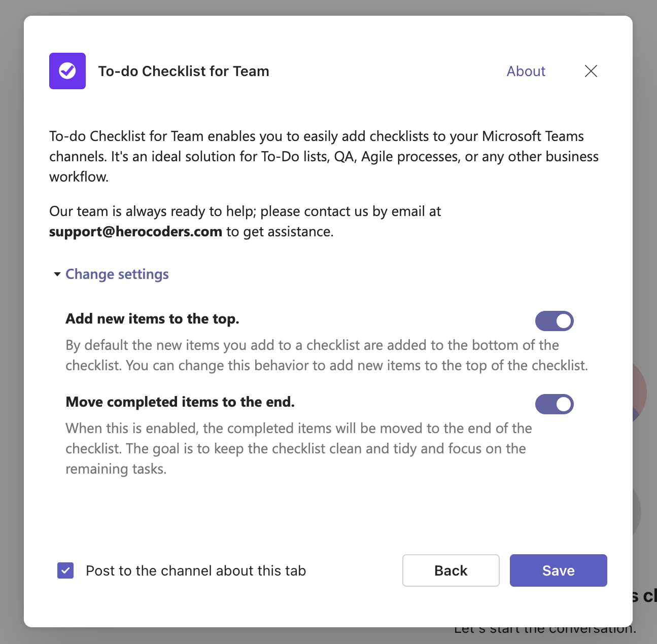Image resolution: width=657 pixels, height=644 pixels.
Task: Click the Our team is always ready sentence
Action: click(x=245, y=211)
